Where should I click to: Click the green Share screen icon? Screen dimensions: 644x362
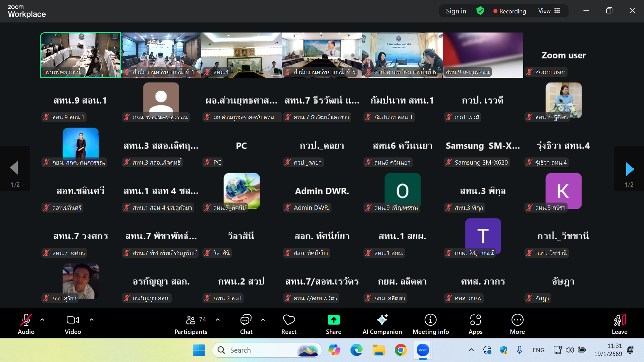tap(333, 320)
